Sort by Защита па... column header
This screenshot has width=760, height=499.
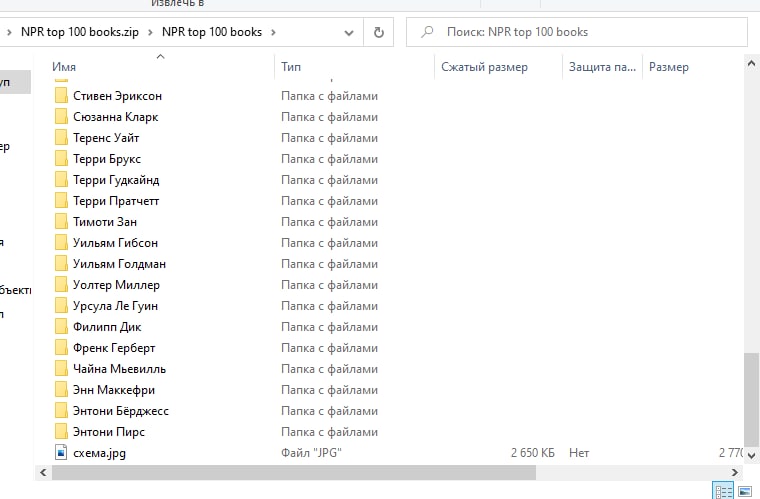602,67
